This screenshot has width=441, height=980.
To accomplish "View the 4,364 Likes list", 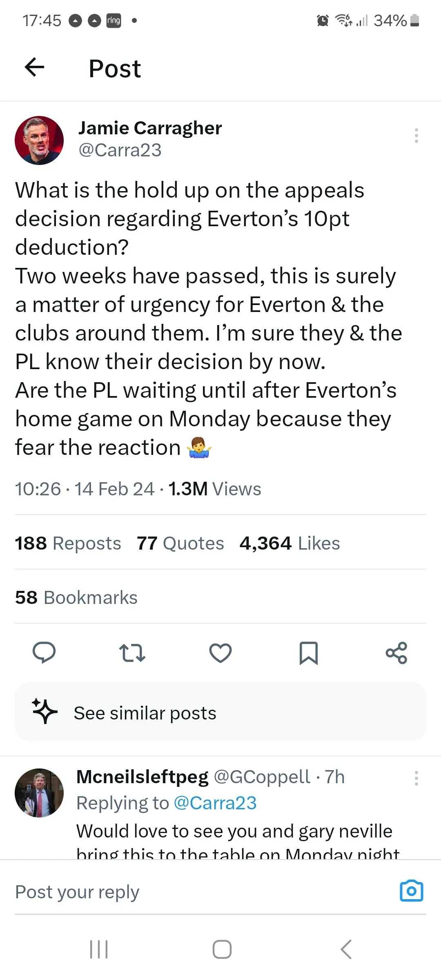I will [290, 543].
